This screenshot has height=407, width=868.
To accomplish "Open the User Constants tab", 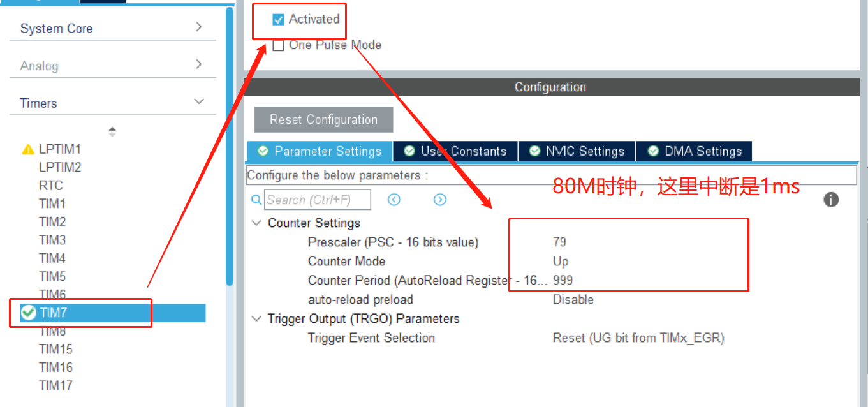I will pos(455,151).
